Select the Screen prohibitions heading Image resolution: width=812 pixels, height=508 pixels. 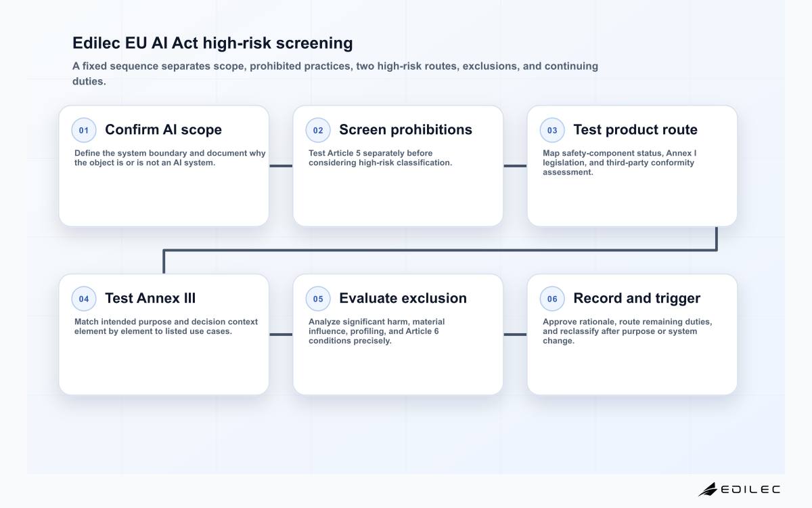pyautogui.click(x=405, y=129)
